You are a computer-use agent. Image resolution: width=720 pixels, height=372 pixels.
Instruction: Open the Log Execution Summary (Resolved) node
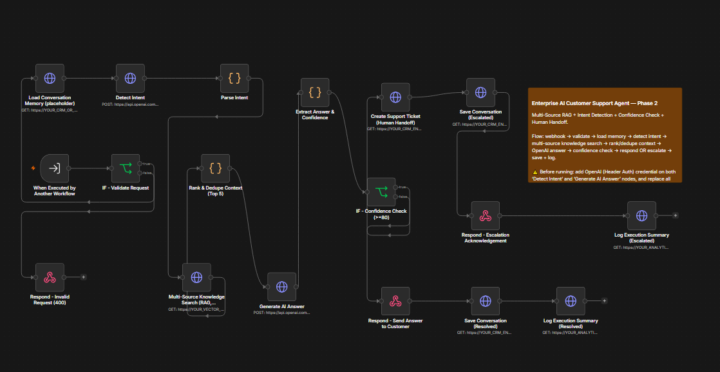(x=570, y=301)
